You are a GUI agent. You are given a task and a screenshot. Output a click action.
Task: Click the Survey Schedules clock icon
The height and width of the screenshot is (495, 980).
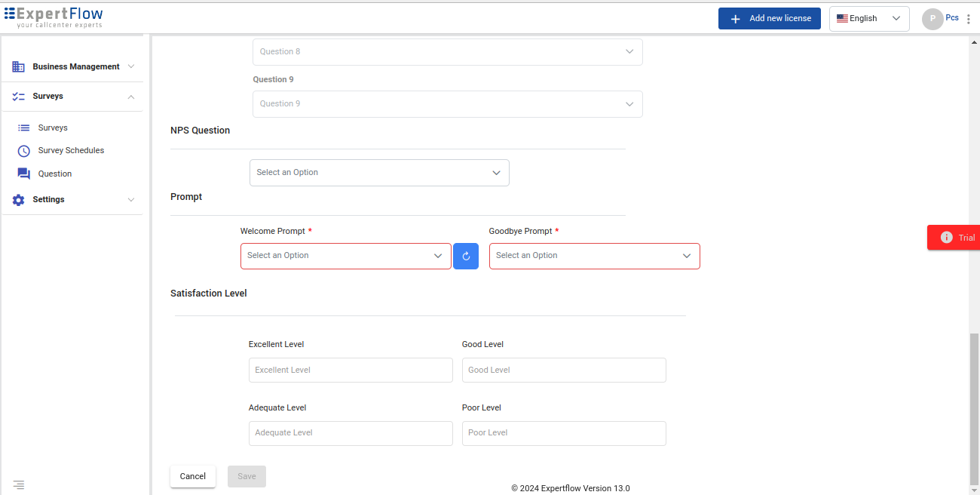pyautogui.click(x=24, y=151)
